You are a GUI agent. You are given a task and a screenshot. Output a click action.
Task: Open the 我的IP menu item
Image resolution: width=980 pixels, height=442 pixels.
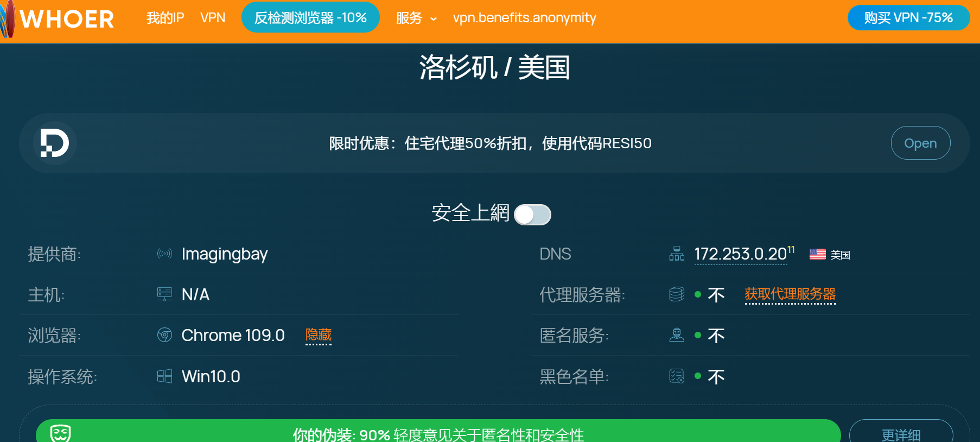pyautogui.click(x=165, y=18)
